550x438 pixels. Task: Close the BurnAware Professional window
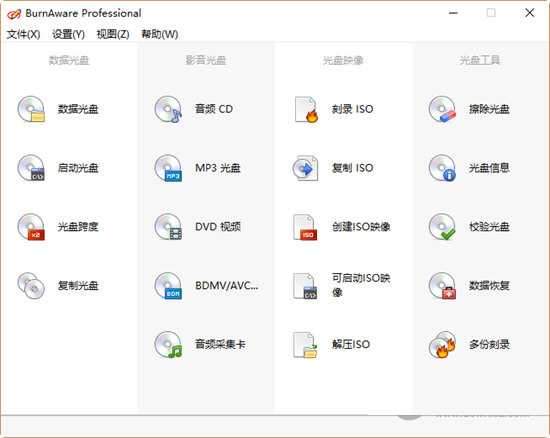click(530, 13)
